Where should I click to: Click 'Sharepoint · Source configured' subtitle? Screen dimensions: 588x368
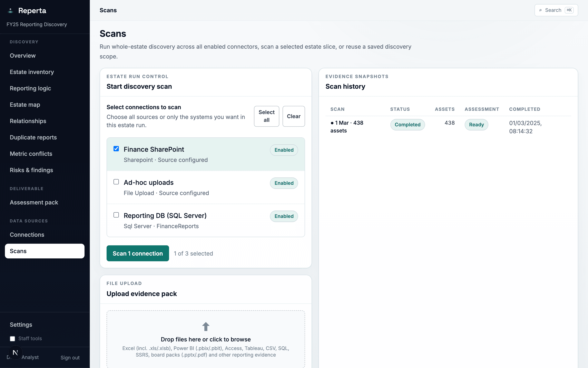coord(166,160)
